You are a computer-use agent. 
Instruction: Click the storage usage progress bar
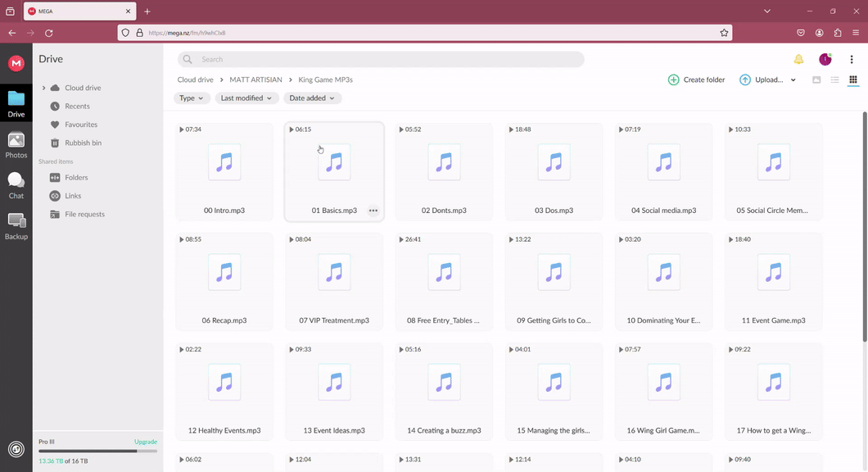tap(98, 451)
